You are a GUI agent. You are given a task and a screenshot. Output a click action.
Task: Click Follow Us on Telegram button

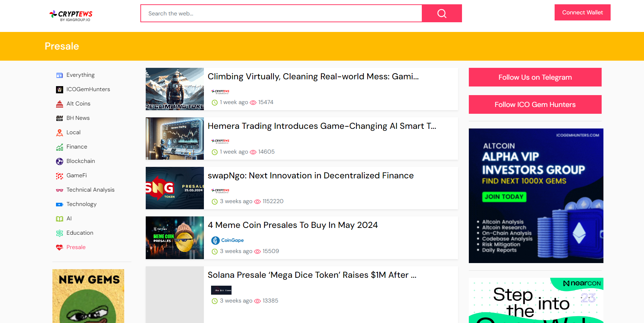coord(535,77)
